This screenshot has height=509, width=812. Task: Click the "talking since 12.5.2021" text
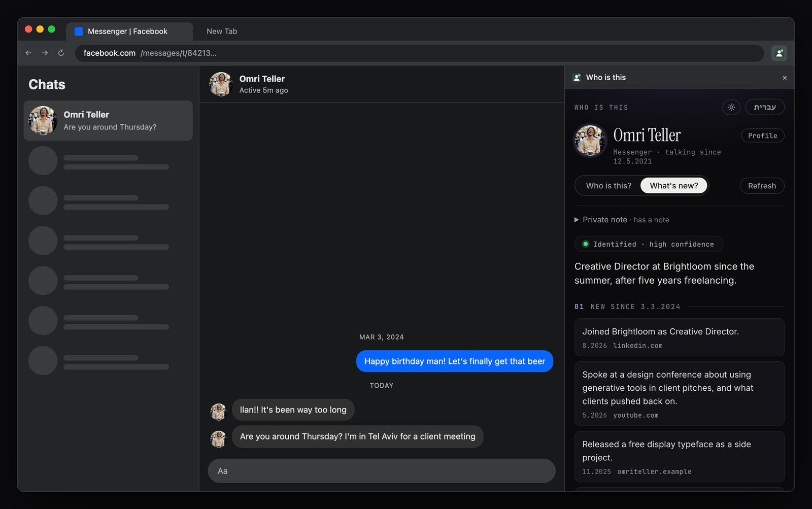(667, 156)
